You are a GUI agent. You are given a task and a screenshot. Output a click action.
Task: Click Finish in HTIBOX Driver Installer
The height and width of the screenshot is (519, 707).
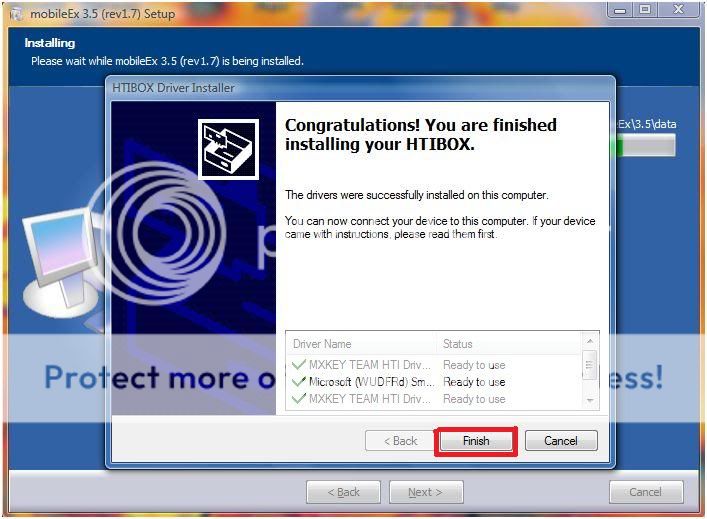(476, 441)
